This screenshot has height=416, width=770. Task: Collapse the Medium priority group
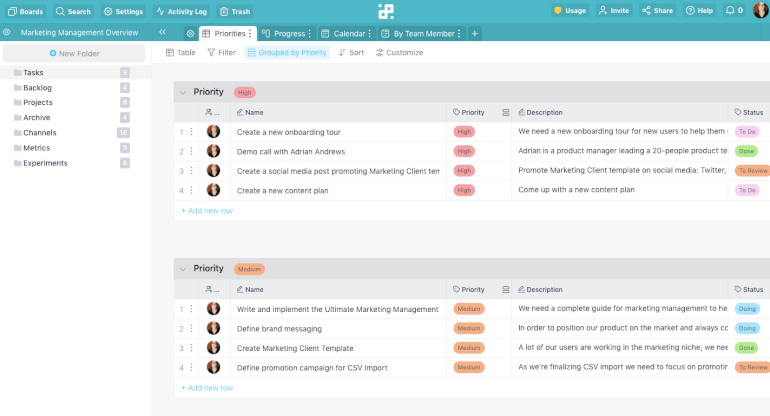pos(182,269)
